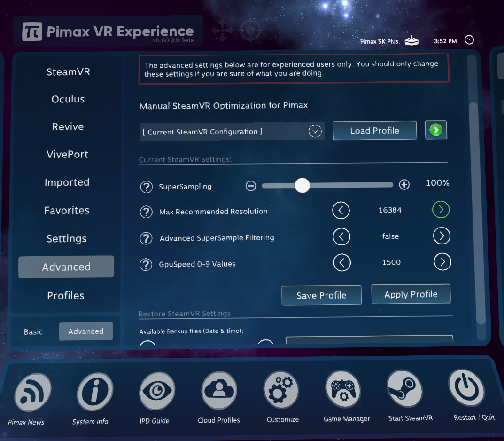
Task: Open the SteamVR sidebar section
Action: (68, 72)
